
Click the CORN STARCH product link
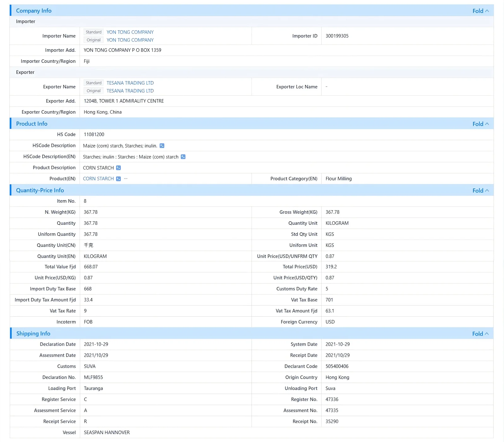(98, 179)
